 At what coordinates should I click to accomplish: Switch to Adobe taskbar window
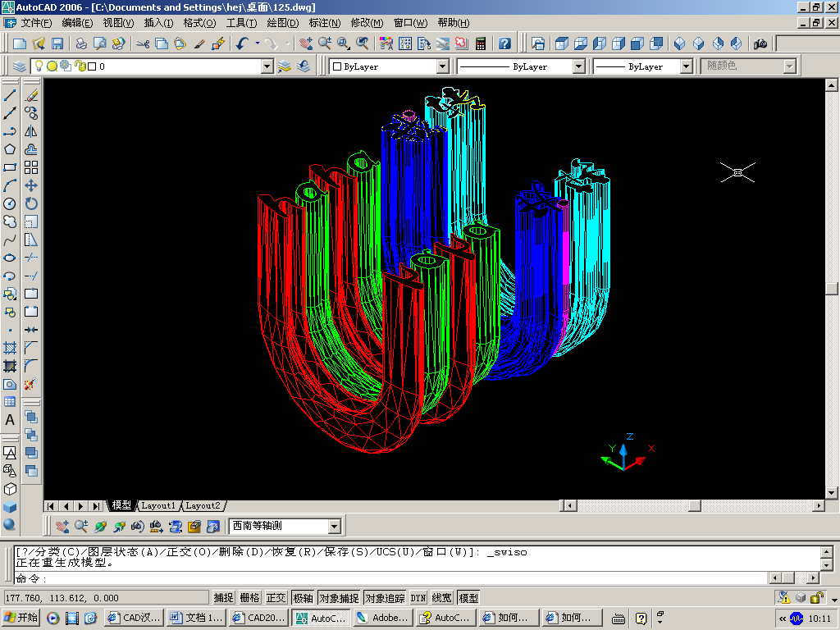click(x=383, y=618)
